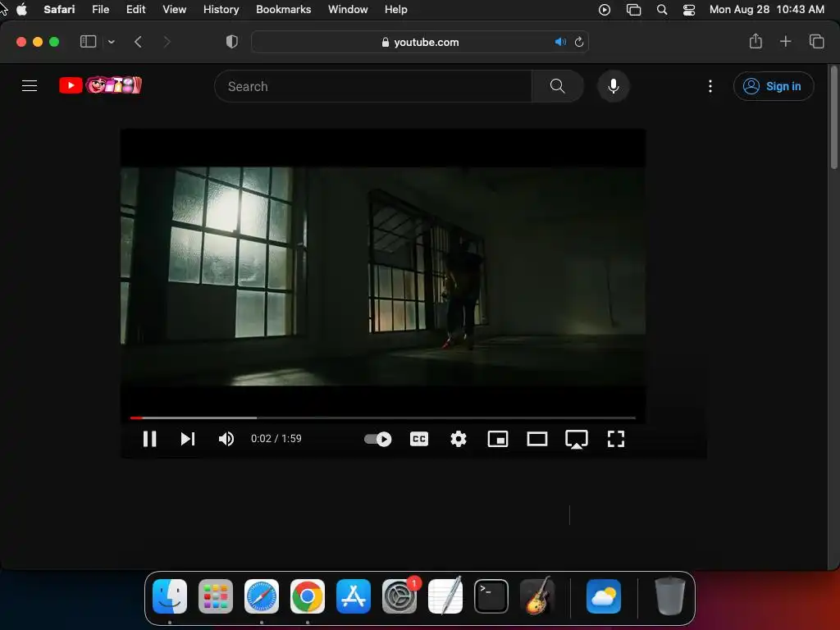Open a new Safari tab
Viewport: 840px width, 630px height.
pos(785,41)
